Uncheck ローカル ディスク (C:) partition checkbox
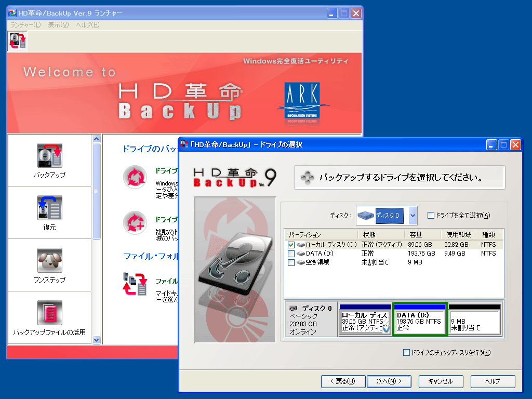The width and height of the screenshot is (532, 399). (291, 245)
